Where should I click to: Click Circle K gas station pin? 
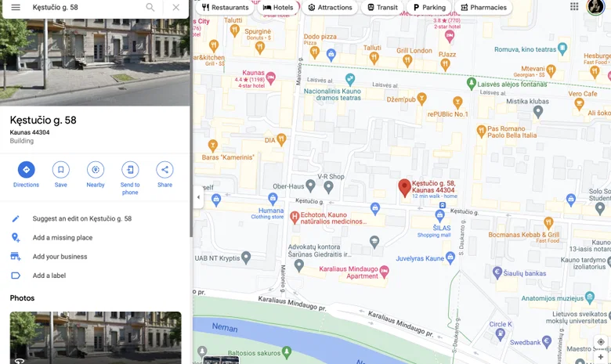tap(501, 333)
